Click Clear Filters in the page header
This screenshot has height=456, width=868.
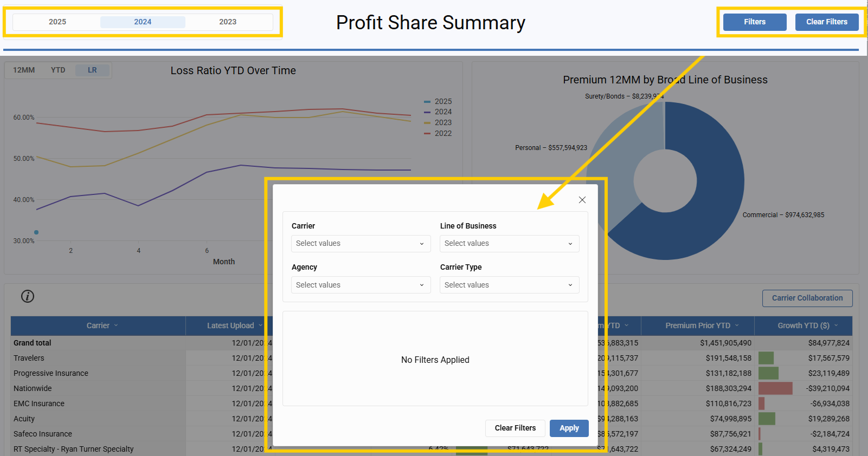pos(827,22)
